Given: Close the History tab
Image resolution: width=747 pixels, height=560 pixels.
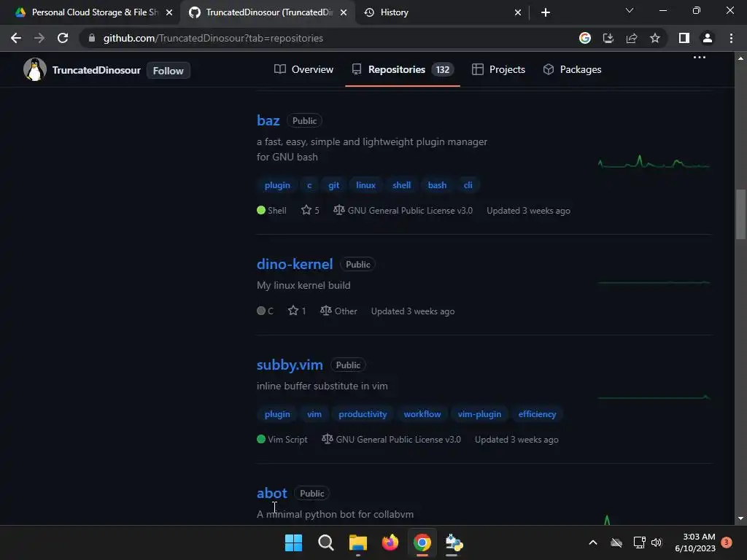Looking at the screenshot, I should point(518,12).
